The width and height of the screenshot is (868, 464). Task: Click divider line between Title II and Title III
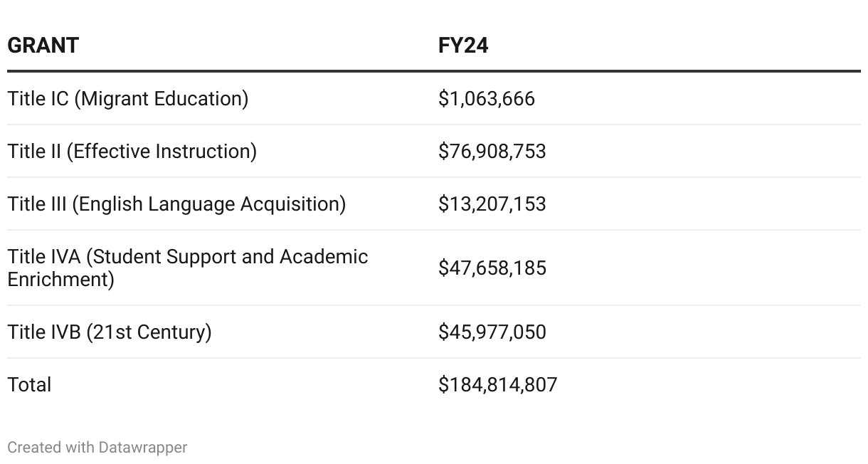click(434, 177)
